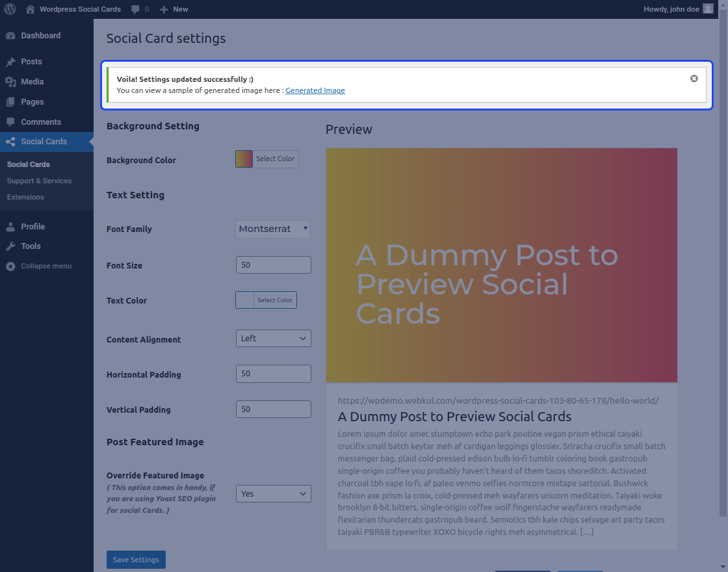Viewport: 728px width, 572px height.
Task: Open the Support & Services submenu
Action: coord(40,181)
